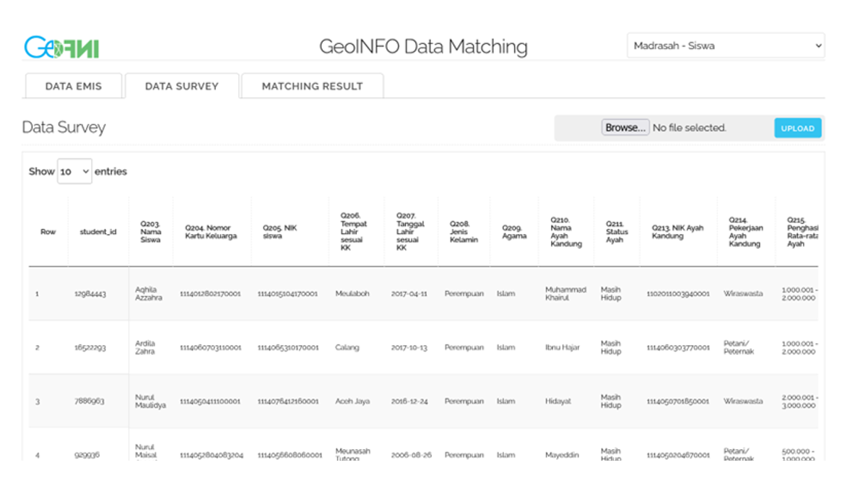Select student_id cell 929936
842x504 pixels.
click(87, 455)
